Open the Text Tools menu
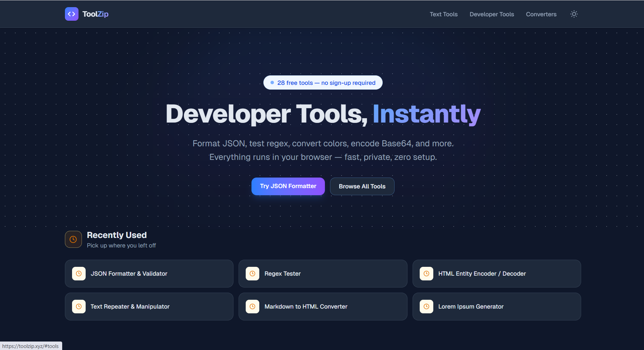The width and height of the screenshot is (644, 350). [443, 14]
